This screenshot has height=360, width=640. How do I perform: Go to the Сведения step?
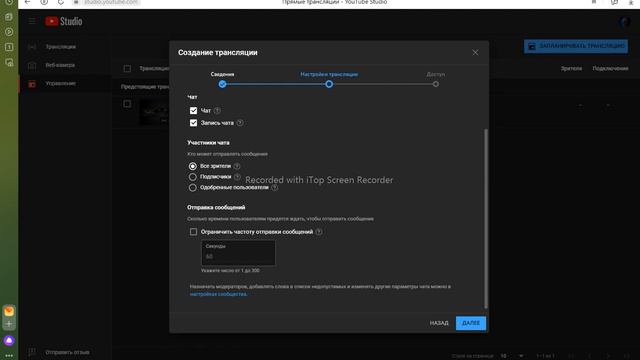click(222, 74)
